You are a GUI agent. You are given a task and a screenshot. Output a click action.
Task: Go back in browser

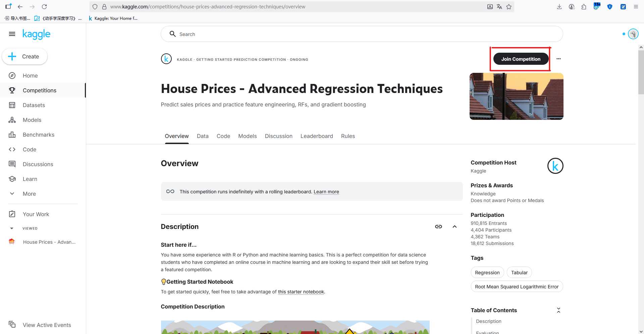click(x=20, y=7)
